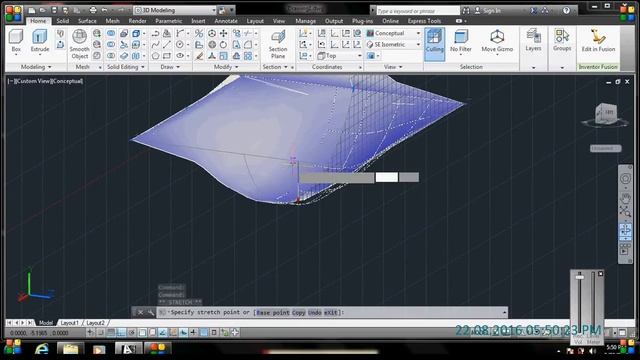Open the 3D Modeling workspace dropdown
640x360 pixels.
click(175, 10)
